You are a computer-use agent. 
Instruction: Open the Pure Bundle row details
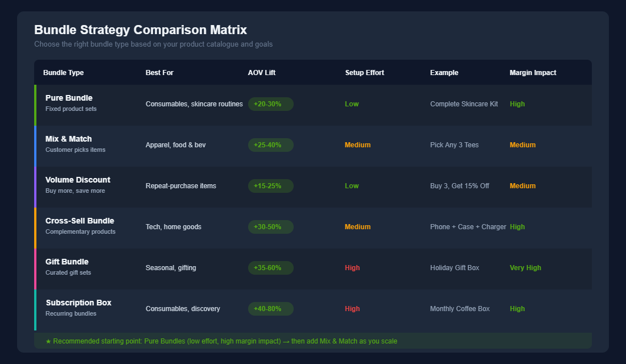point(69,98)
